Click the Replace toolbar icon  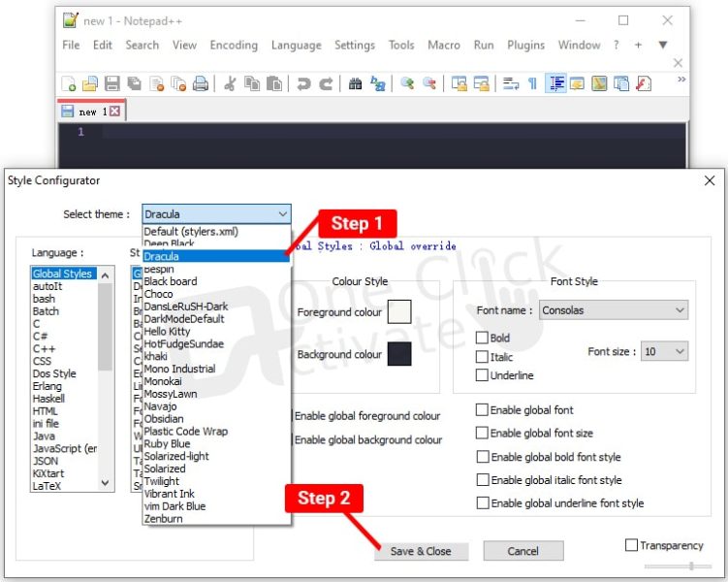[x=378, y=83]
